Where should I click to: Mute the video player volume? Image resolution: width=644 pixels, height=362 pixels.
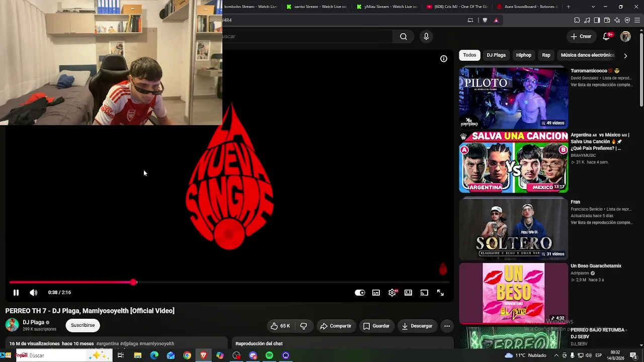[x=33, y=293]
